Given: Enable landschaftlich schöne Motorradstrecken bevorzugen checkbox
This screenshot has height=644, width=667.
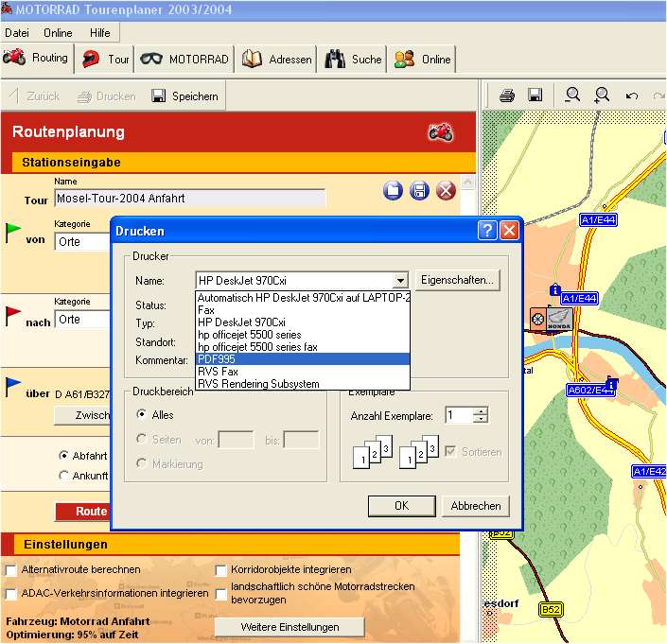Looking at the screenshot, I should coord(220,594).
